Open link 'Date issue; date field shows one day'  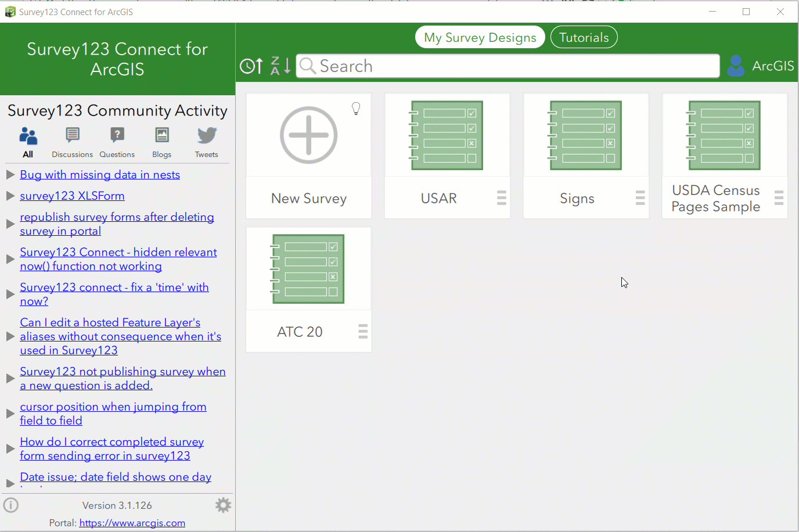point(116,477)
